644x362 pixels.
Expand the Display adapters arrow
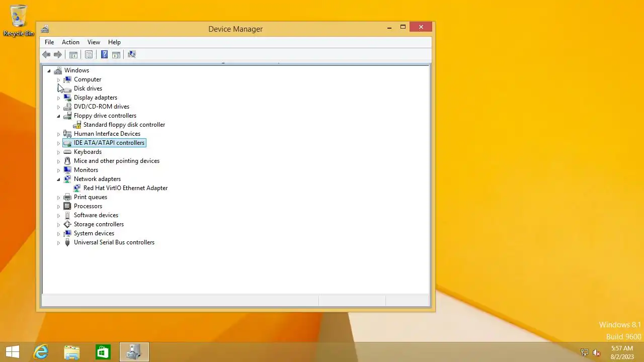pyautogui.click(x=58, y=98)
